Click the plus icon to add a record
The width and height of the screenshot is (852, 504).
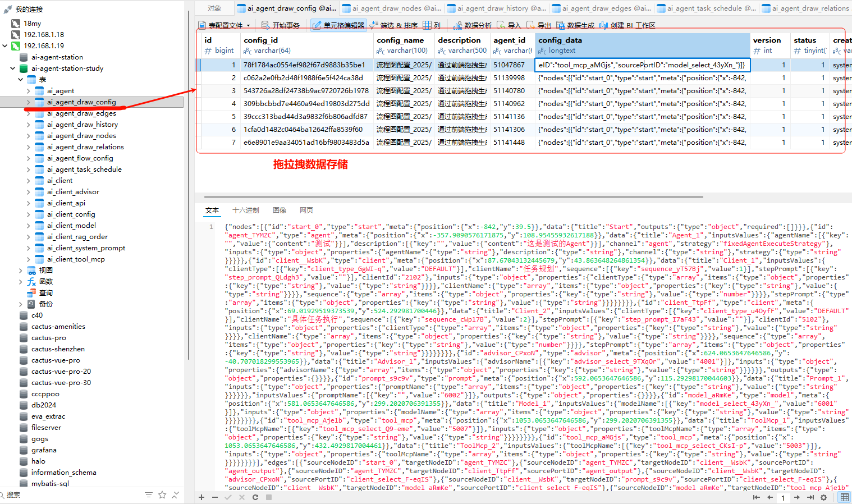coord(201,497)
